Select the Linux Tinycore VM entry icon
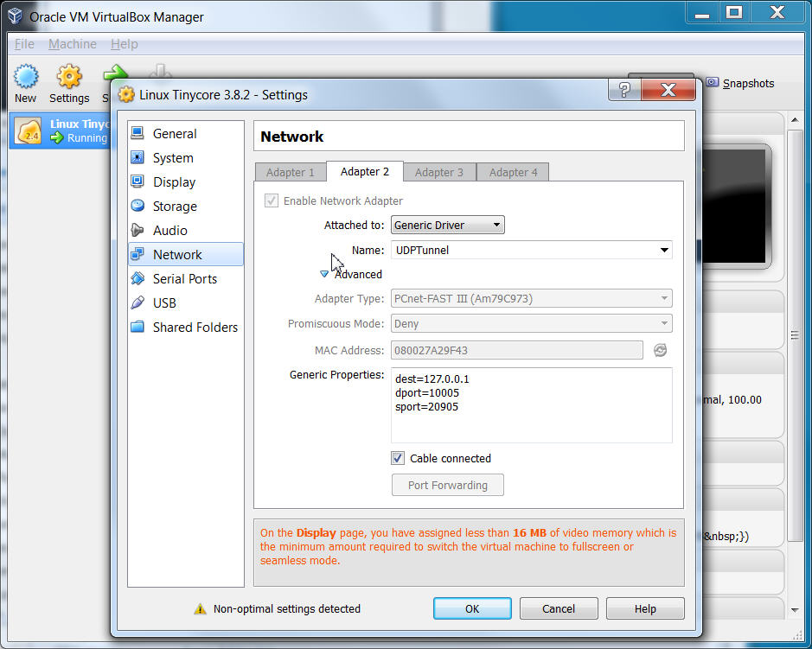812x649 pixels. point(28,130)
